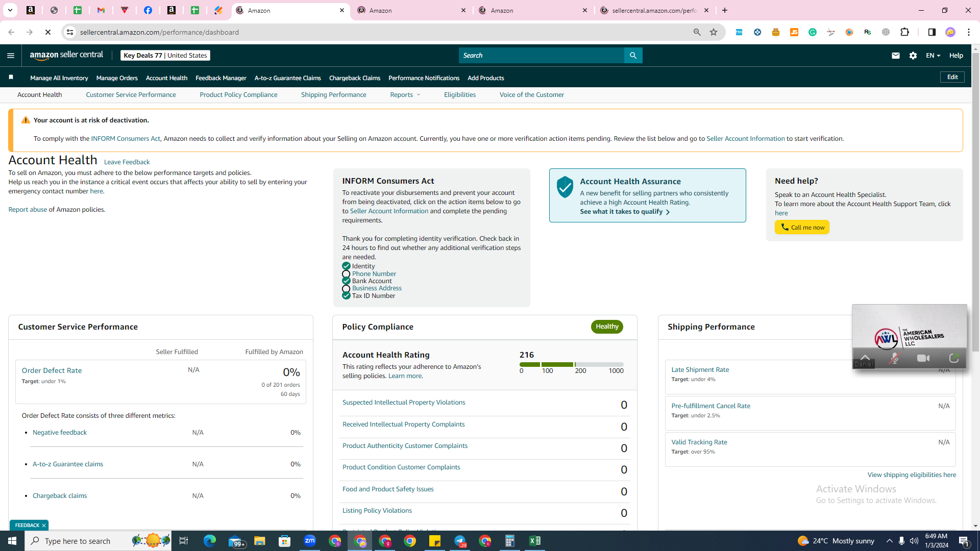Image resolution: width=980 pixels, height=551 pixels.
Task: Expand the Reports dropdown
Action: [405, 95]
